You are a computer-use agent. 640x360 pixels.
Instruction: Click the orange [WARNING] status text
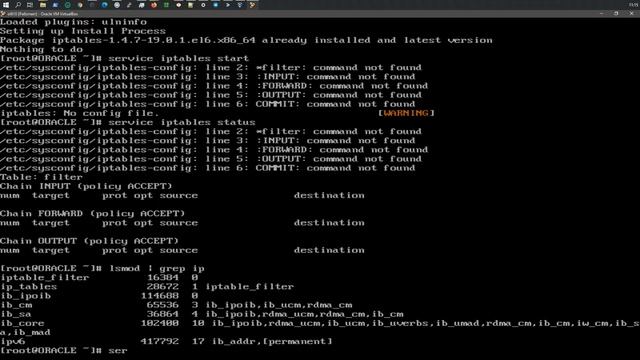pyautogui.click(x=406, y=113)
